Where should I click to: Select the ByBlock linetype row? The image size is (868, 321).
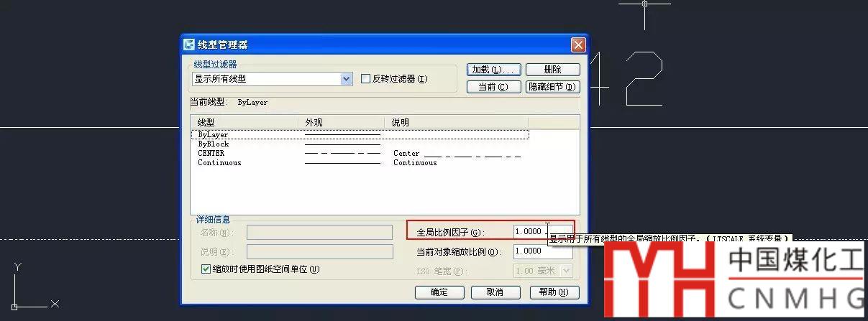tap(360, 144)
